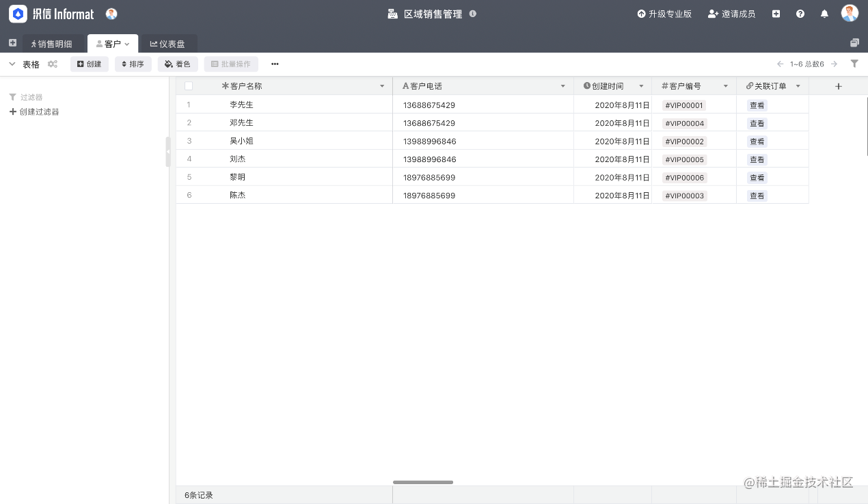Click the Informat logo icon

coord(18,14)
